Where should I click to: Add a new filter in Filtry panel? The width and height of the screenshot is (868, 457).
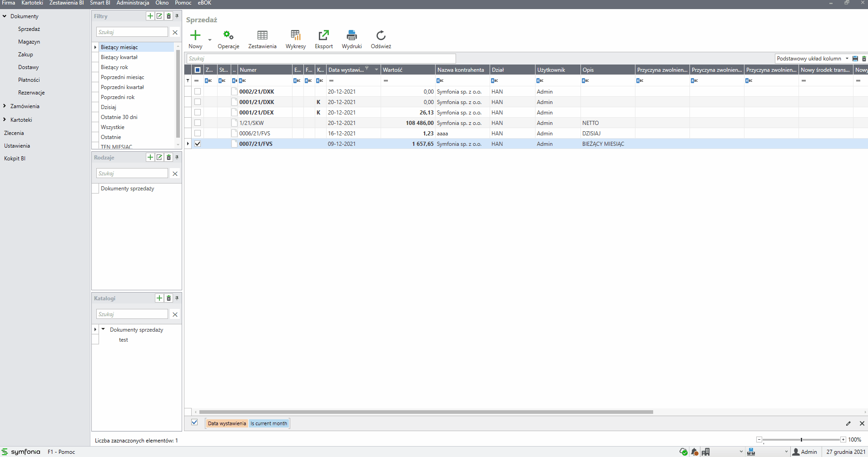[x=150, y=16]
